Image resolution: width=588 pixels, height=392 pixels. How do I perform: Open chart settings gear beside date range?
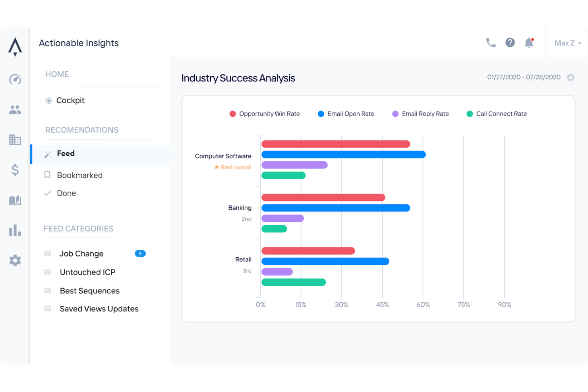(x=571, y=77)
